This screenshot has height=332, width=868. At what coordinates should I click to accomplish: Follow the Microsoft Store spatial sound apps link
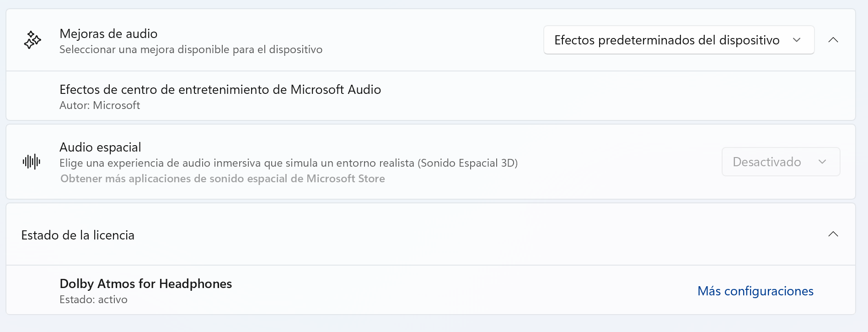pos(223,179)
